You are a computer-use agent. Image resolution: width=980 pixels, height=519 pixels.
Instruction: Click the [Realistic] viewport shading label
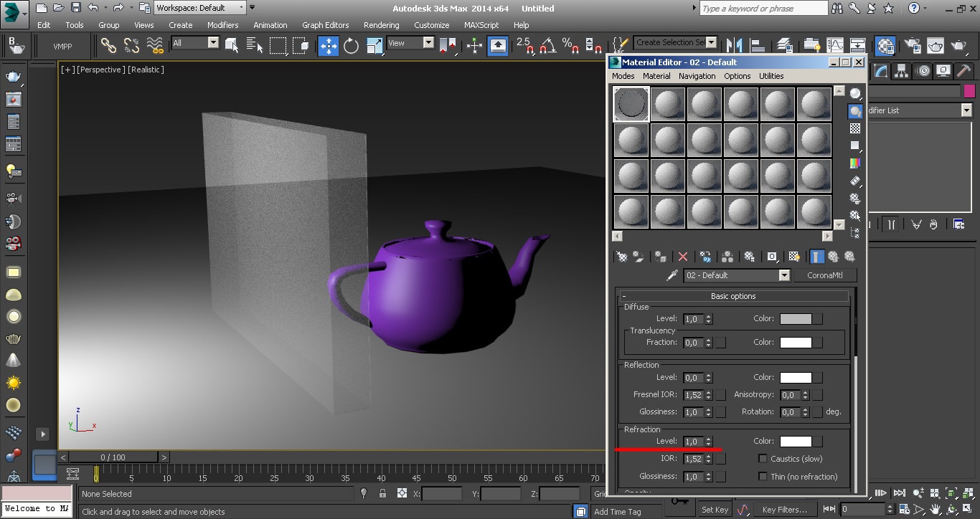(146, 70)
